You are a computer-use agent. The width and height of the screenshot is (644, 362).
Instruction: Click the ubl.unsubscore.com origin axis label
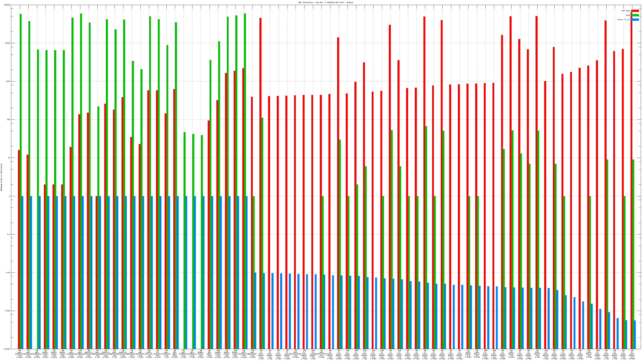click(x=244, y=354)
